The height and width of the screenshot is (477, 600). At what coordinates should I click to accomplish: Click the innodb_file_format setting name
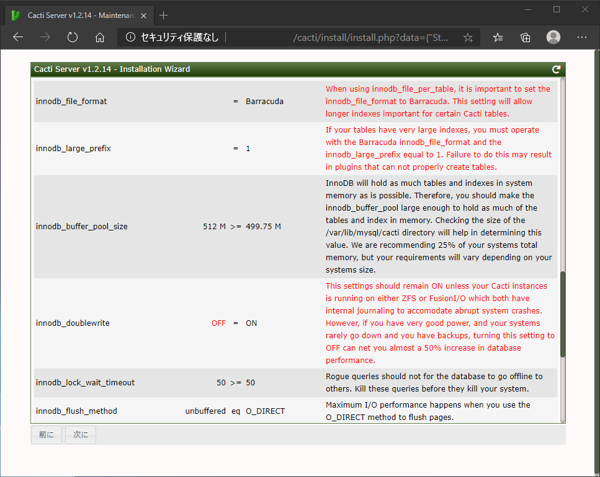tap(71, 101)
